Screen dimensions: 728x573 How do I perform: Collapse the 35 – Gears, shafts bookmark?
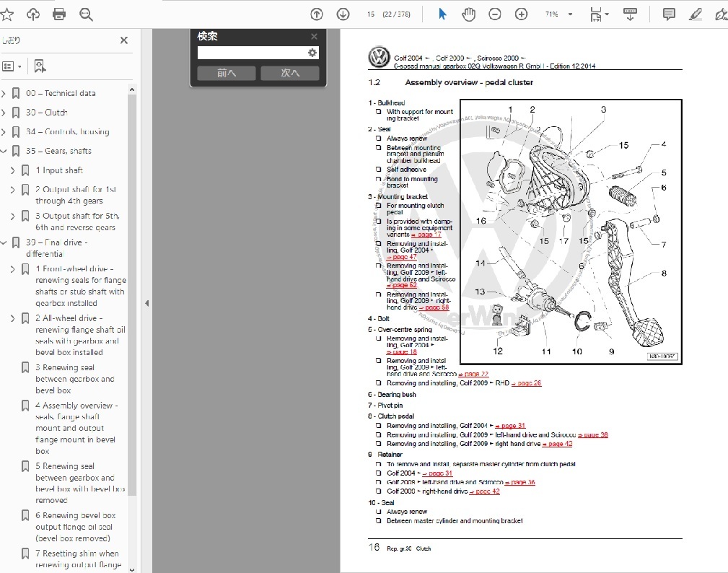tap(4, 151)
